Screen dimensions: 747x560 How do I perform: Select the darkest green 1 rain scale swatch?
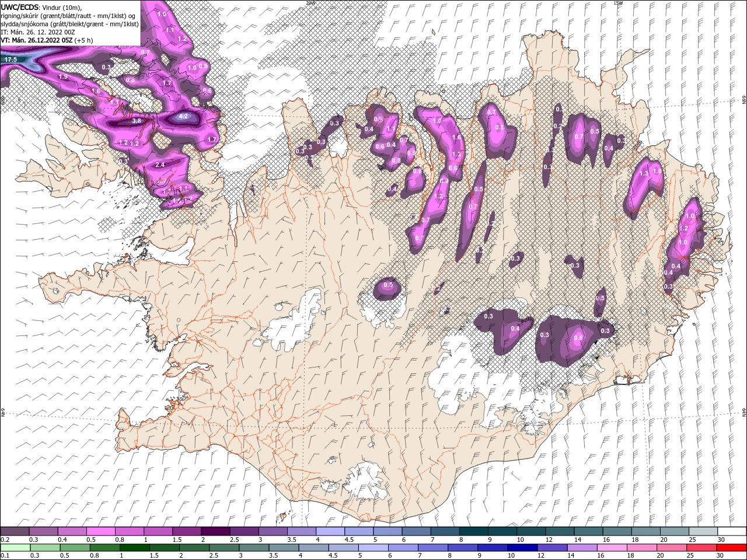(134, 548)
